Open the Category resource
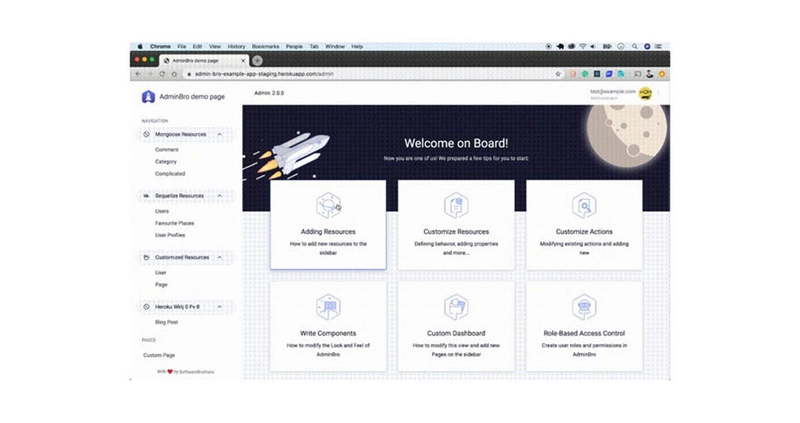The image size is (800, 423). (x=166, y=161)
